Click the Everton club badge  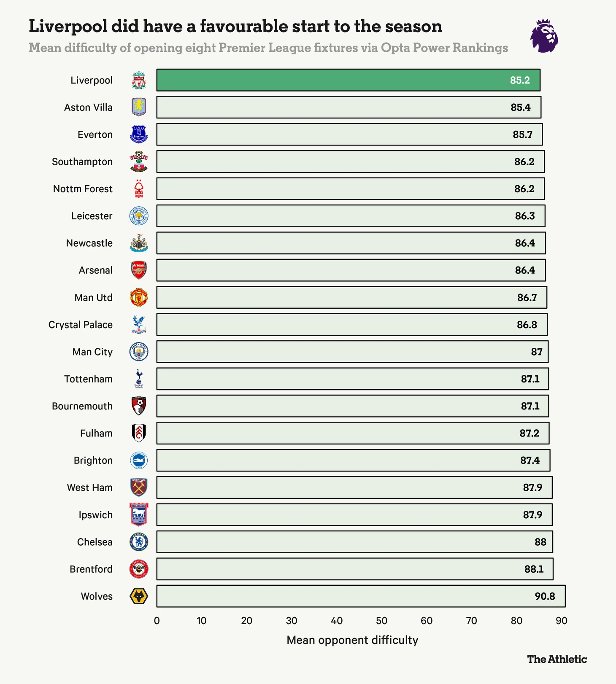tap(139, 135)
